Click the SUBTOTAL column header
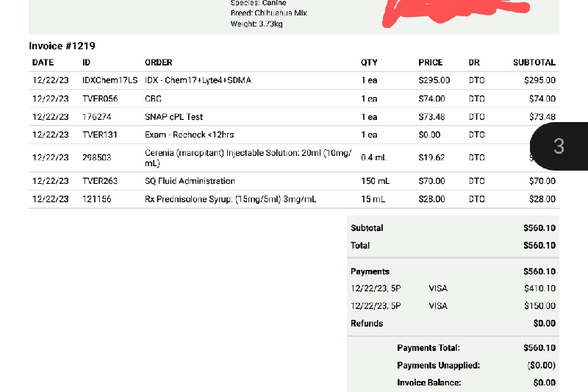 coord(534,63)
